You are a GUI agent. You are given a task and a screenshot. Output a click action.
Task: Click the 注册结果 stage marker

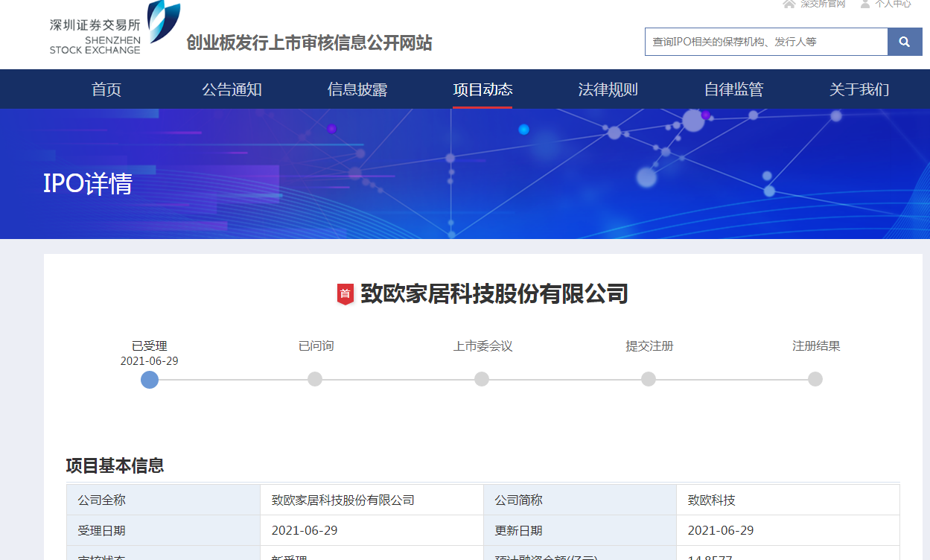(x=815, y=379)
